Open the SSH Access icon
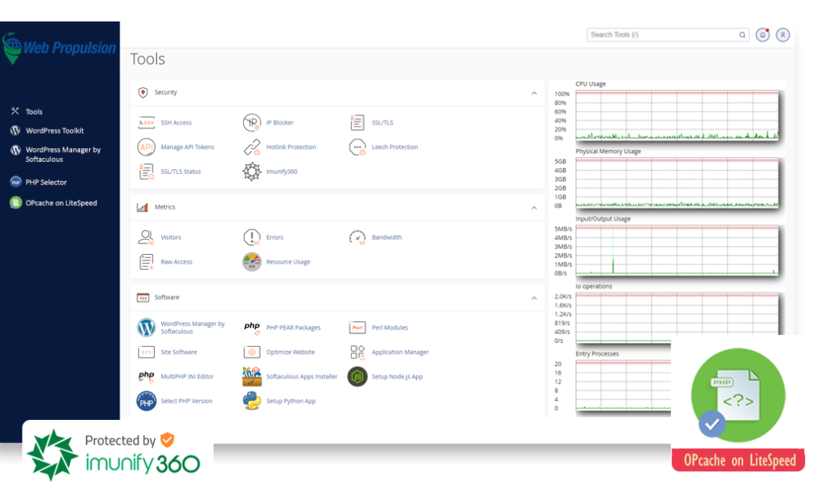 146,123
